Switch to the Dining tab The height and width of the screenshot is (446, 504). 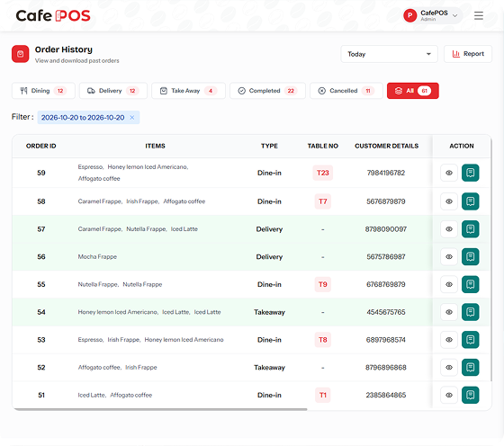tap(43, 91)
